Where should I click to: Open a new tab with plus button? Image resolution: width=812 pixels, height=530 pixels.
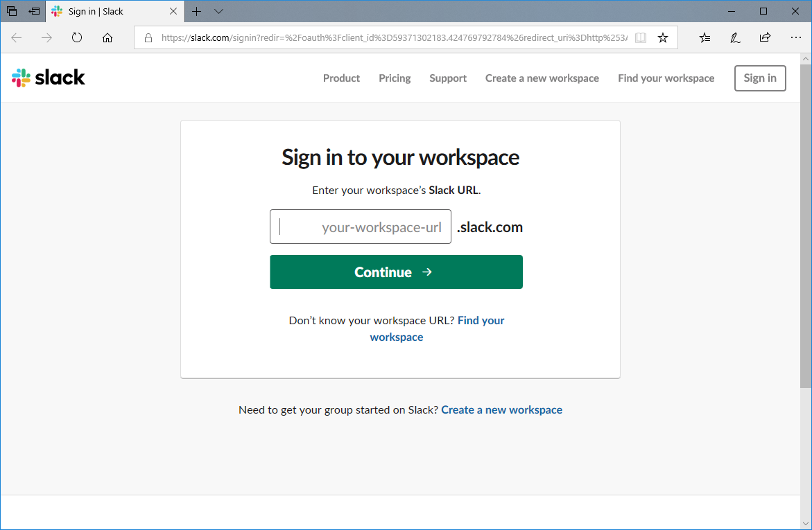[x=197, y=12]
